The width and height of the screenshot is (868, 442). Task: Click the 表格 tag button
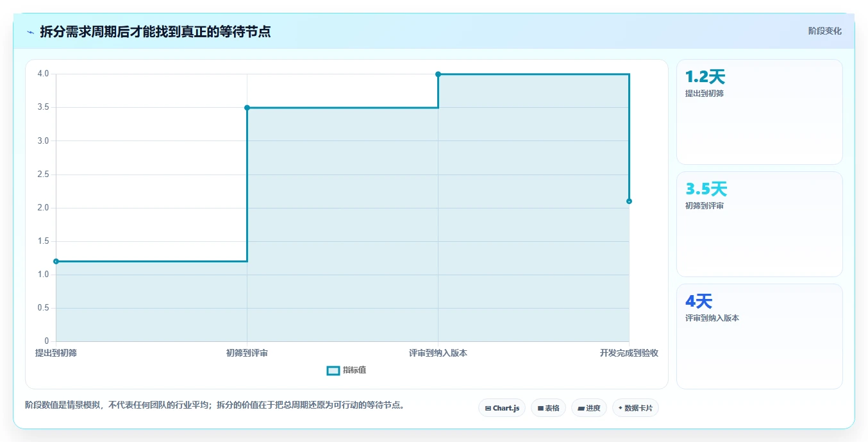(548, 408)
